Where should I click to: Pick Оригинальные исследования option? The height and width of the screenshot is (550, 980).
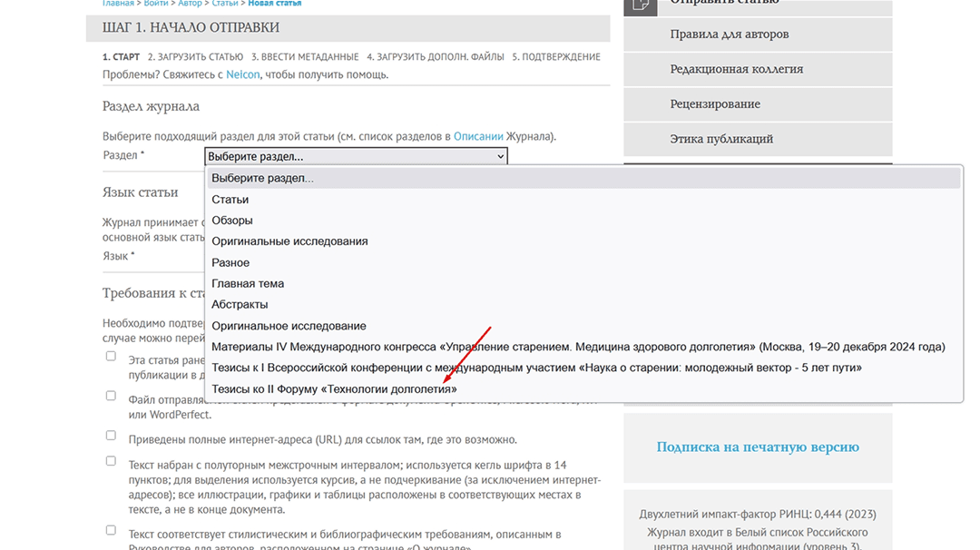click(x=289, y=241)
